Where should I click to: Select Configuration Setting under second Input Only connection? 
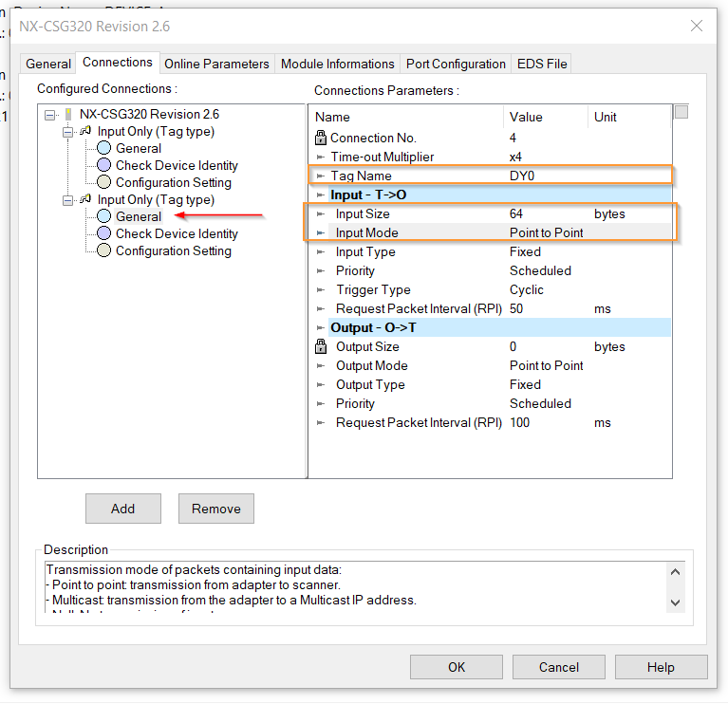pyautogui.click(x=174, y=251)
